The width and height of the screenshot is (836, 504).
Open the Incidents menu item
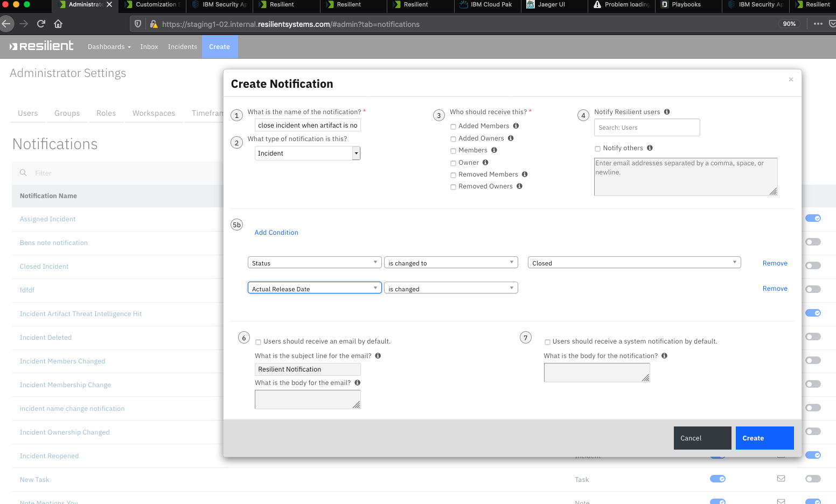click(183, 47)
